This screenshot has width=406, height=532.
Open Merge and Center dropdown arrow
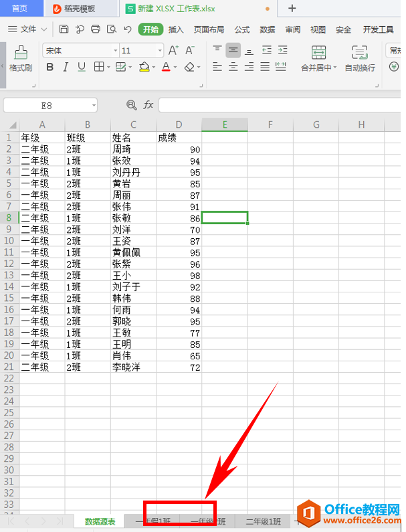[335, 68]
